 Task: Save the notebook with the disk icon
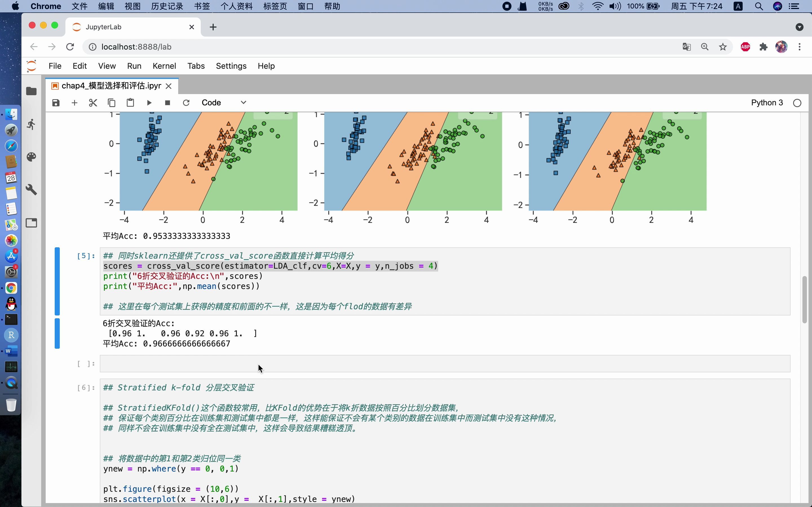click(x=56, y=103)
